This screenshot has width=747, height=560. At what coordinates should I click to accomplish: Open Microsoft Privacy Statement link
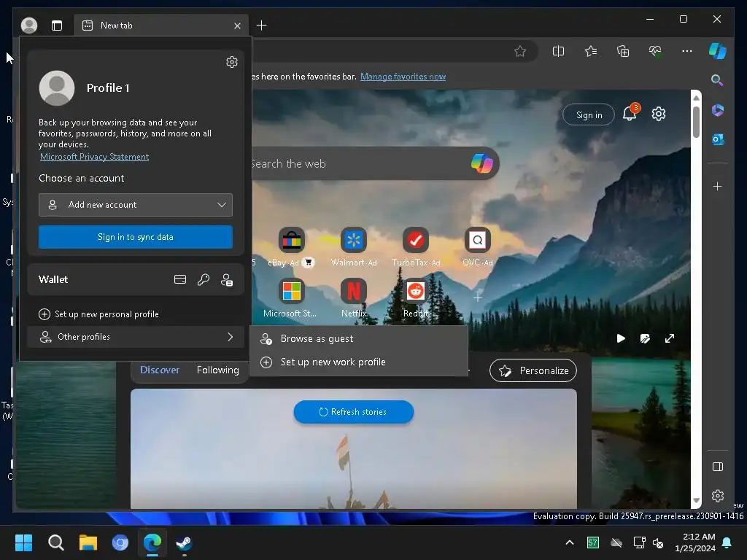click(94, 157)
